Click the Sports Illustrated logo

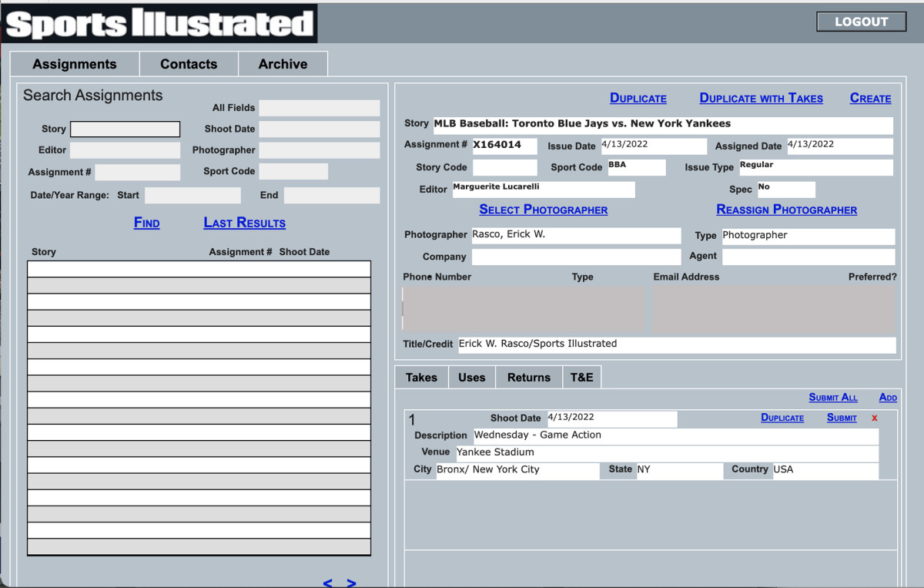tap(158, 23)
